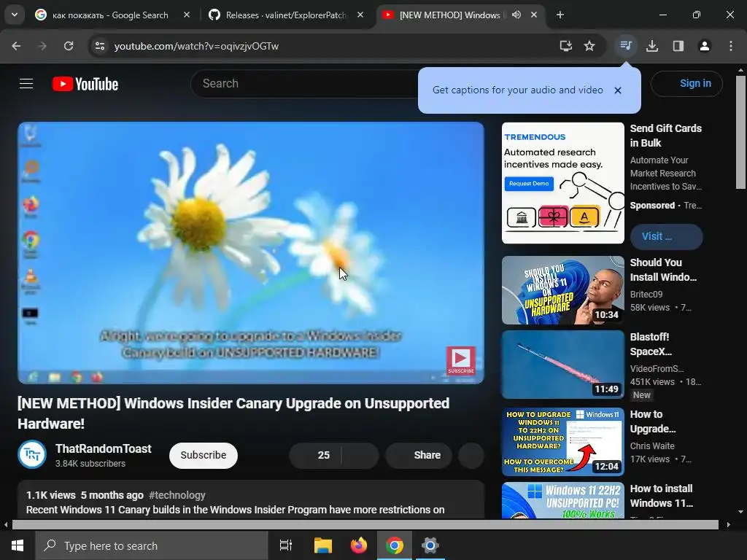Click the Subscribe watermark in the video
Screen dimensions: 747x560
tap(461, 360)
